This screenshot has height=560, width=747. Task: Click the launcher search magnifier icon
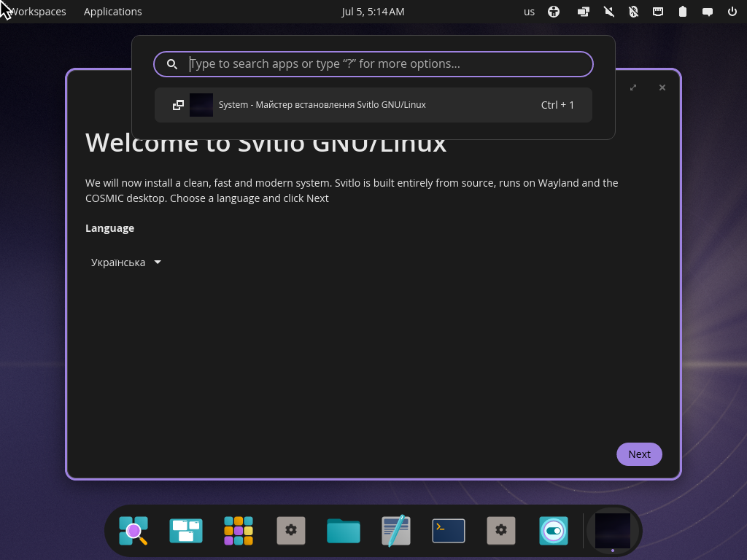tap(172, 64)
